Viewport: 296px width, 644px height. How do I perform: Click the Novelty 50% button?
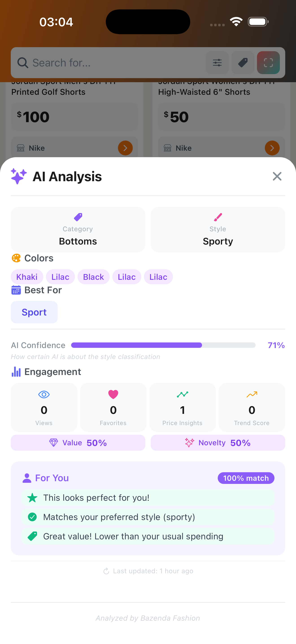pyautogui.click(x=218, y=443)
